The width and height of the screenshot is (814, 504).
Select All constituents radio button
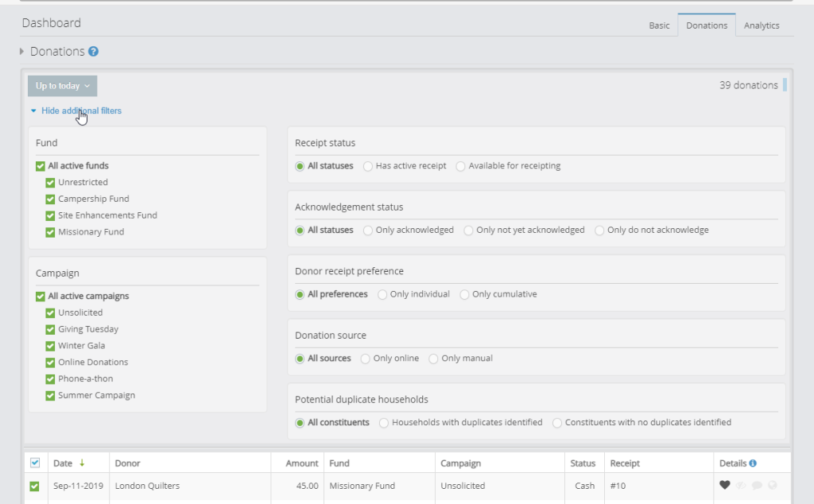click(300, 423)
